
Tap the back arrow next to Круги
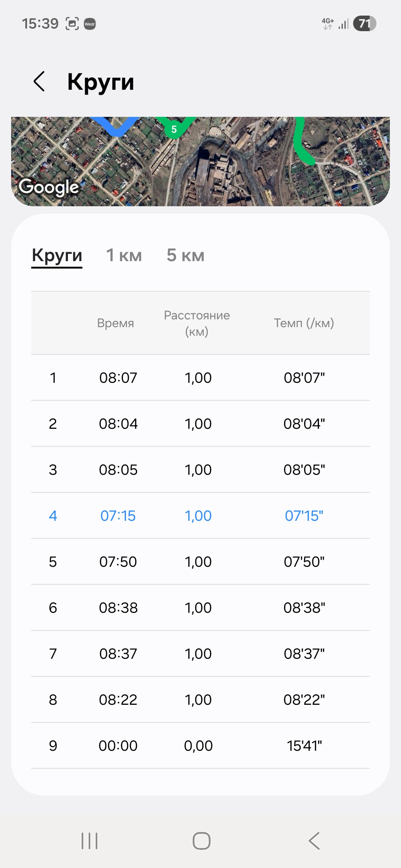(39, 82)
